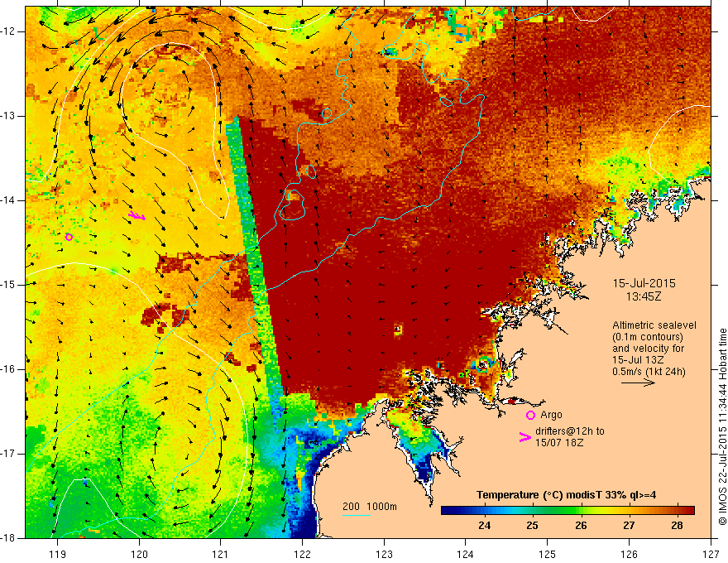Screen dimensions: 728x563
Task: Click the 0.5m/s velocity scale arrow
Action: (638, 383)
